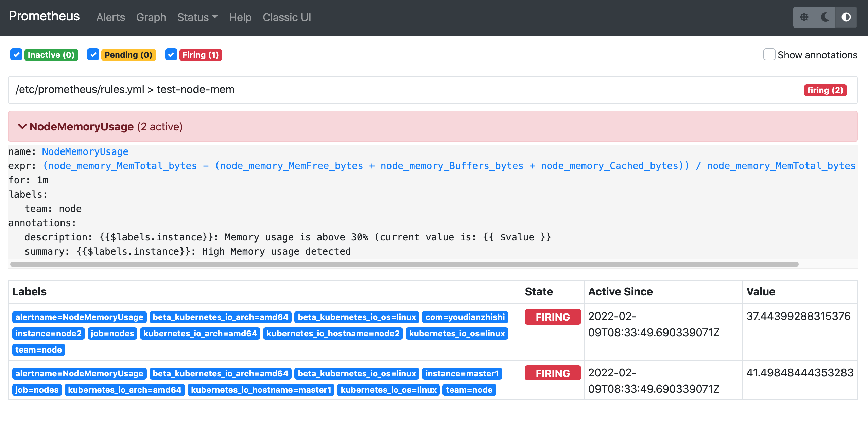Click the FIRING state for node2 row
The width and height of the screenshot is (868, 430).
click(x=553, y=317)
